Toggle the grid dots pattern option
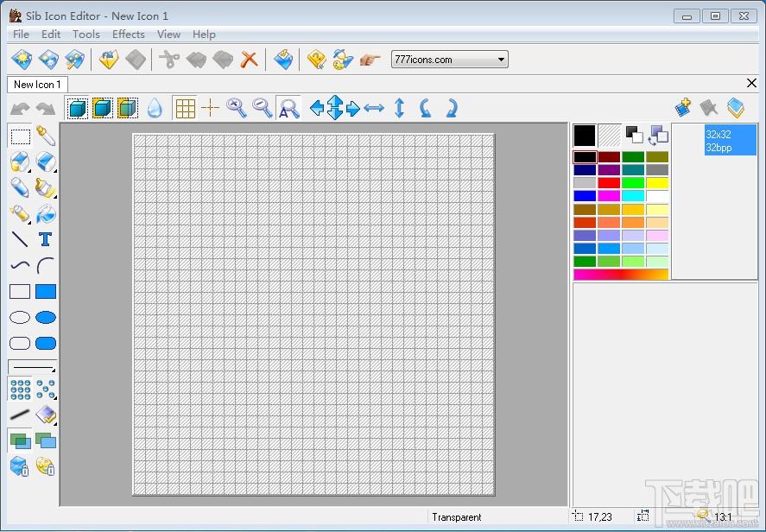 tap(20, 389)
